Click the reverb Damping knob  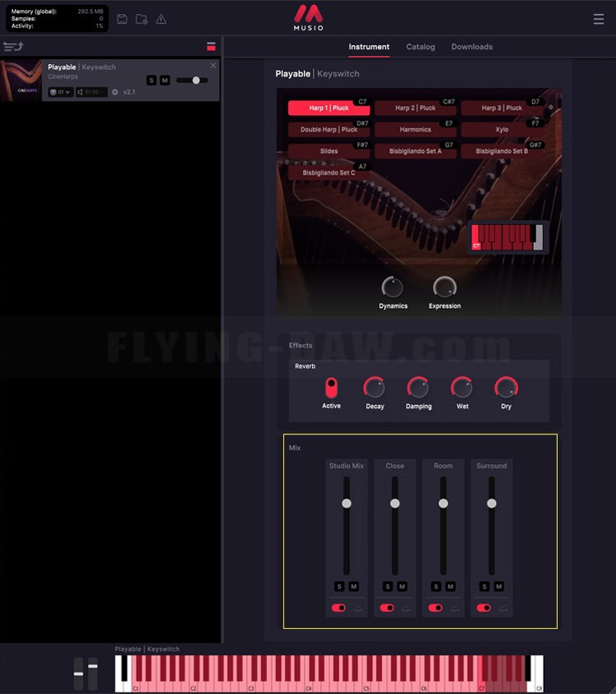tap(418, 388)
